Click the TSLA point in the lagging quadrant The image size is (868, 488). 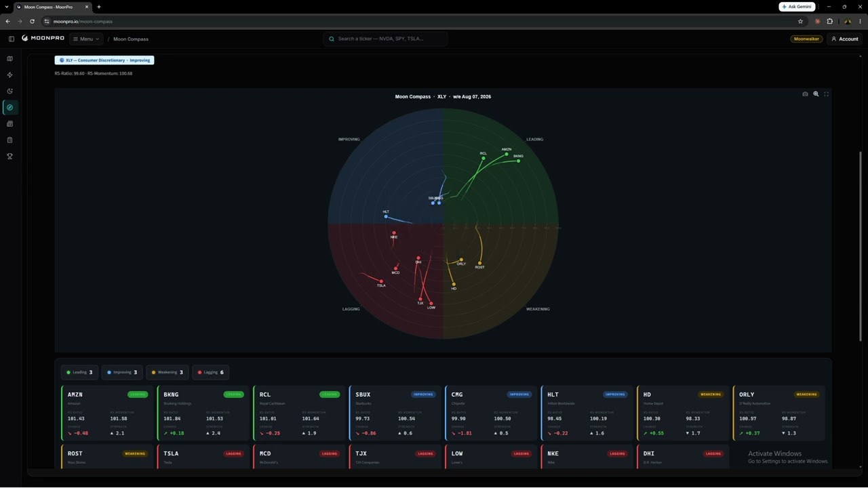381,281
